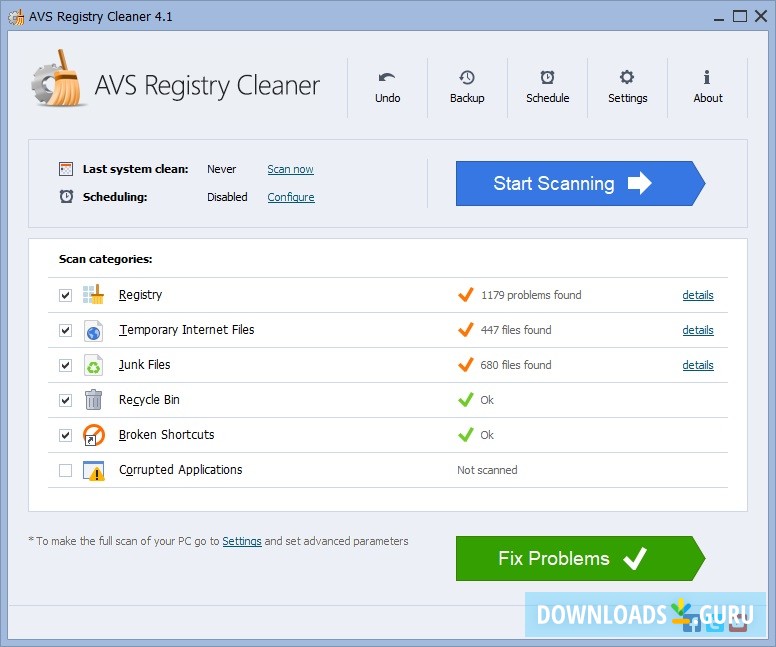Click the Recycle Bin trash can icon
This screenshot has height=647, width=776.
click(93, 399)
